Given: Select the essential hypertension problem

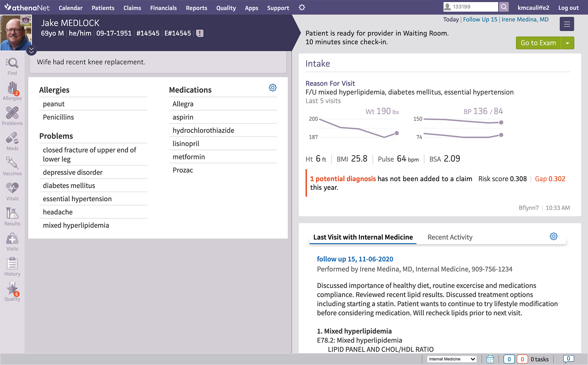Looking at the screenshot, I should 93,199.
